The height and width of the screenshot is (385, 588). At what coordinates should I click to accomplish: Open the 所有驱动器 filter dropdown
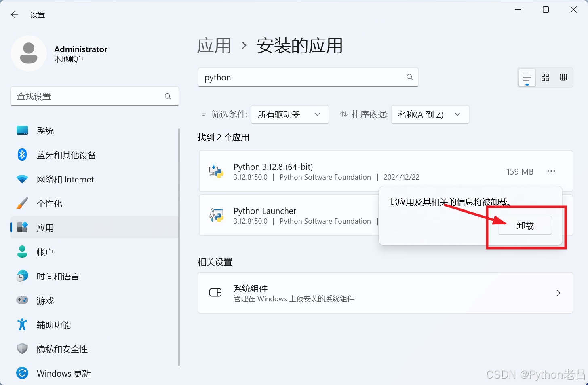[x=290, y=114]
